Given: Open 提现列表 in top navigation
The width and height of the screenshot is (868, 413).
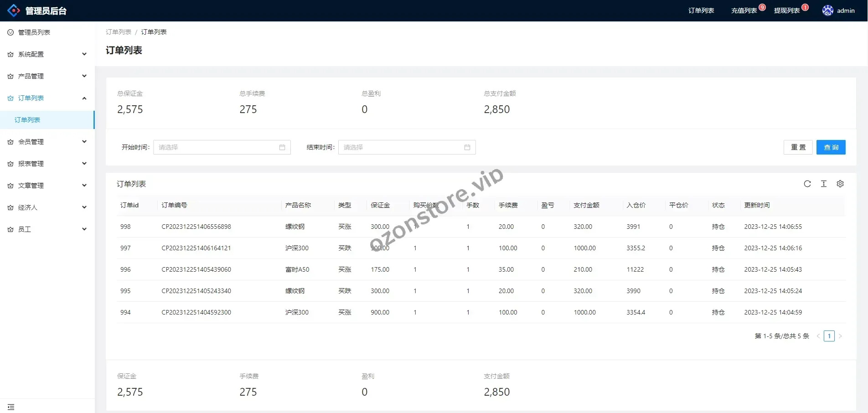Looking at the screenshot, I should click(786, 10).
